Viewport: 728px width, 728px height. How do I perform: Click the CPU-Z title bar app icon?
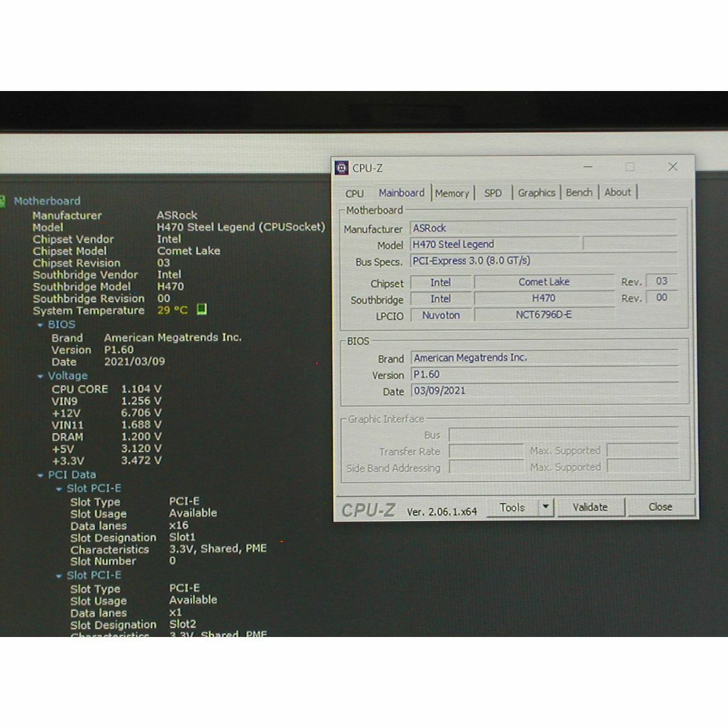pos(342,168)
